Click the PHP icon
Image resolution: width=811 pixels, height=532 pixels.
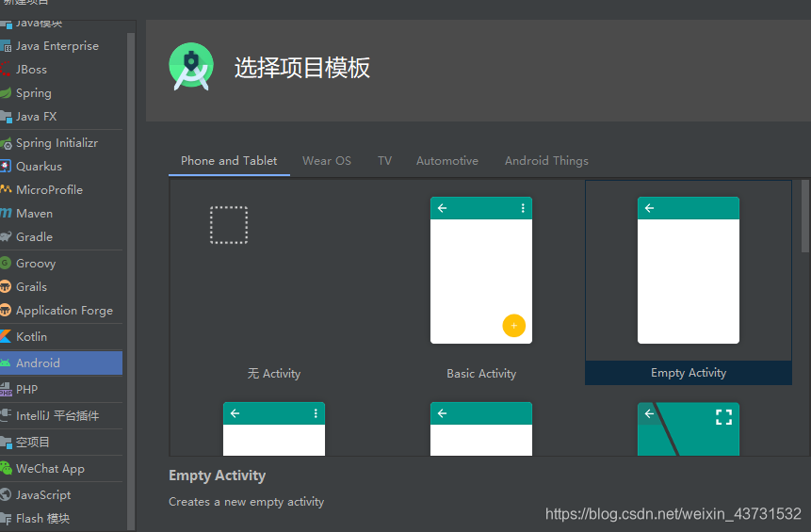(5, 389)
